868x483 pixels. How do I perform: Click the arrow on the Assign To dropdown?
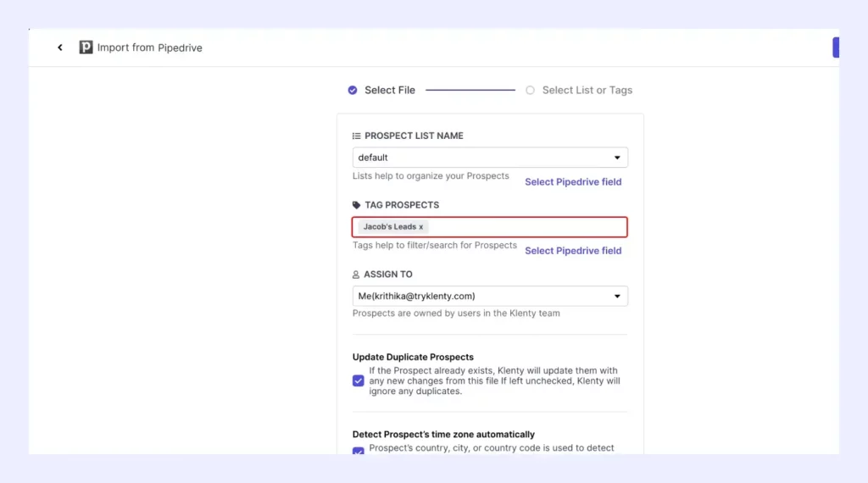coord(617,296)
